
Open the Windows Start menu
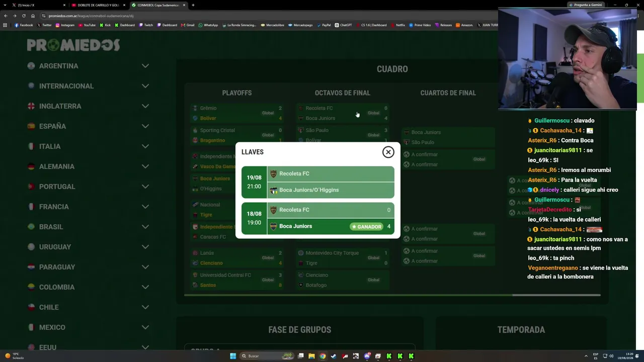point(233,356)
